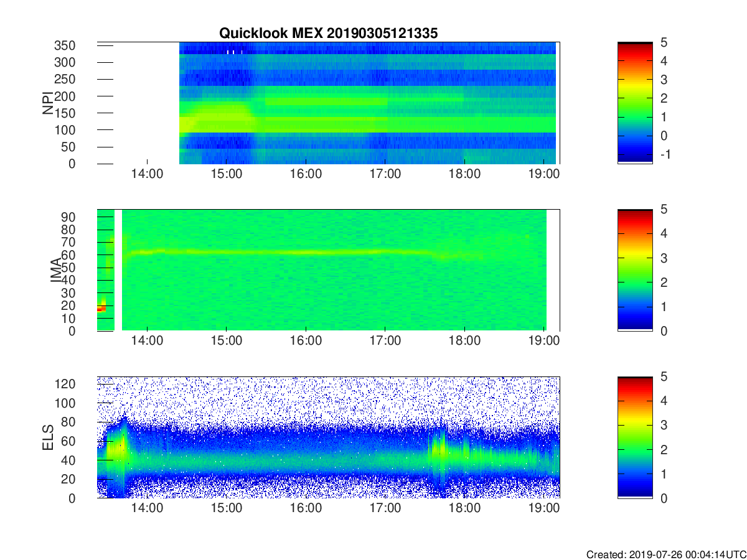Image resolution: width=747 pixels, height=560 pixels.
Task: Click the NPI axis label
Action: (x=47, y=103)
